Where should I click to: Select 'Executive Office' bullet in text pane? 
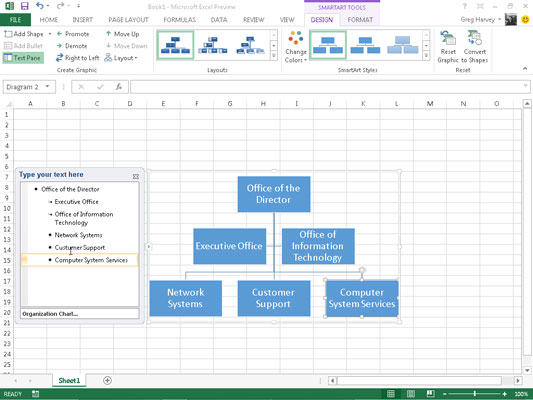(76, 202)
